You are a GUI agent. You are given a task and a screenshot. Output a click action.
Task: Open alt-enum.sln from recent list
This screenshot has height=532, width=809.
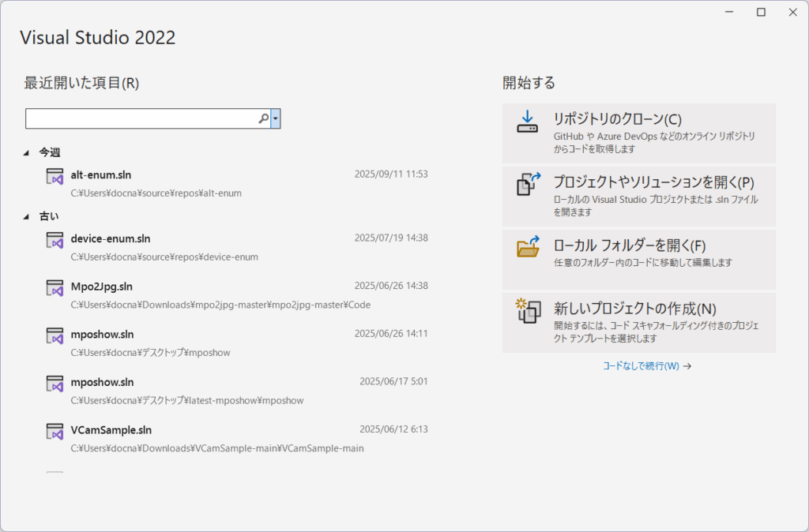236,183
